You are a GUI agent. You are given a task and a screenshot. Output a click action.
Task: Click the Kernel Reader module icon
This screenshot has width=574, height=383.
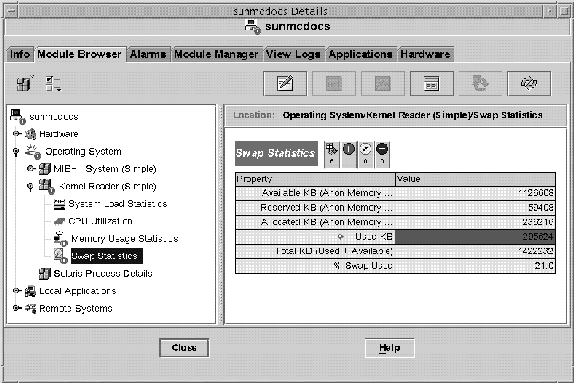[46, 186]
